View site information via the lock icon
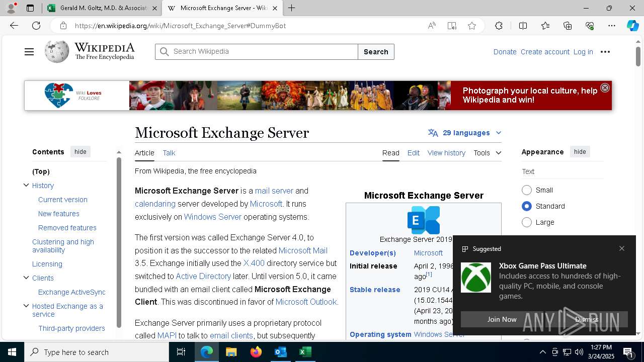Screen dimensions: 644x362 tap(63, 26)
